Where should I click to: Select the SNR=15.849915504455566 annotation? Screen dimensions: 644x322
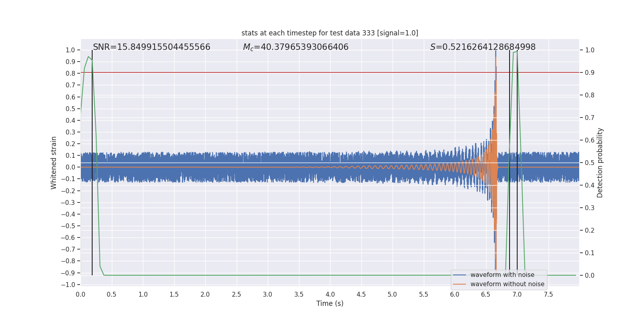click(152, 47)
